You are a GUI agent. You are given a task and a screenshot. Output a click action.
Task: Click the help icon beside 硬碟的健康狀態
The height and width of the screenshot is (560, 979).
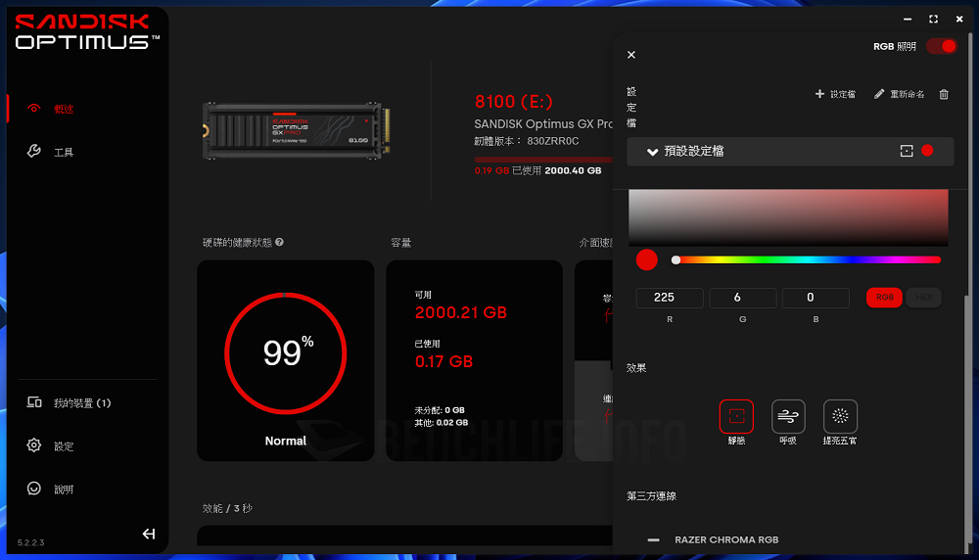pos(279,242)
